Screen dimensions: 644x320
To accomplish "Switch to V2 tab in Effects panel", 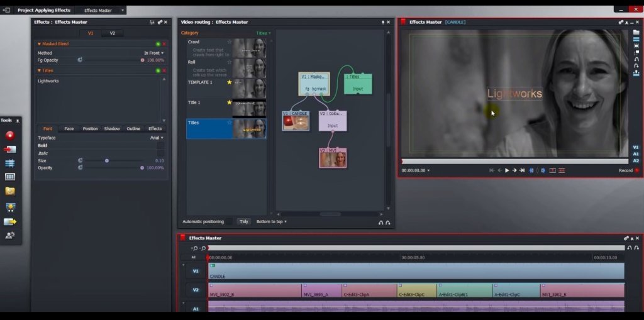I will pos(112,33).
